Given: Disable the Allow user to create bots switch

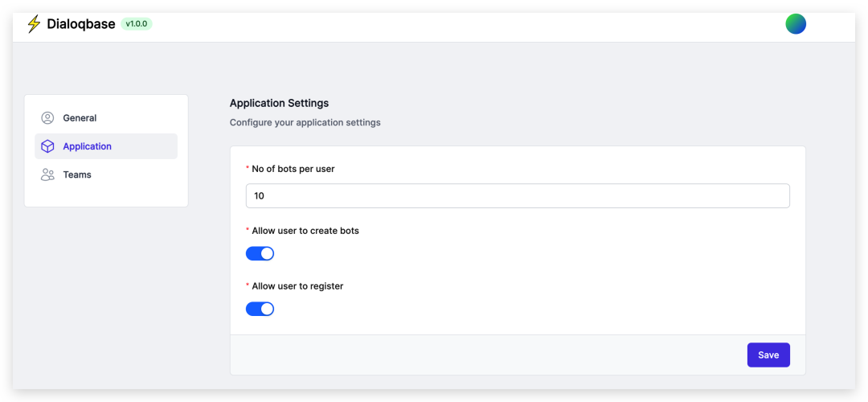Looking at the screenshot, I should click(260, 253).
